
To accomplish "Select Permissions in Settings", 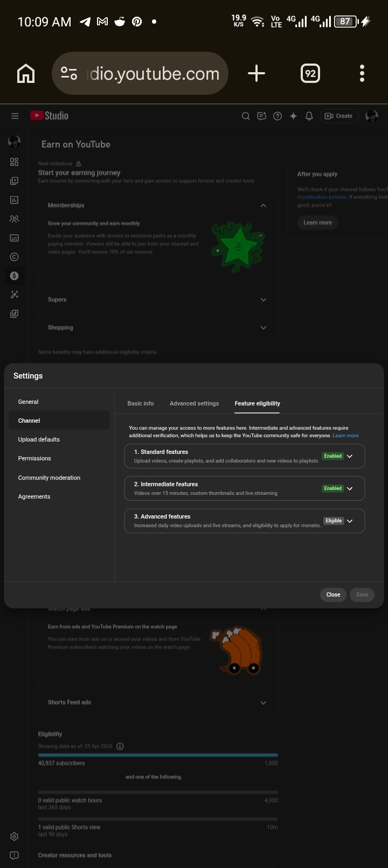I will click(59, 458).
